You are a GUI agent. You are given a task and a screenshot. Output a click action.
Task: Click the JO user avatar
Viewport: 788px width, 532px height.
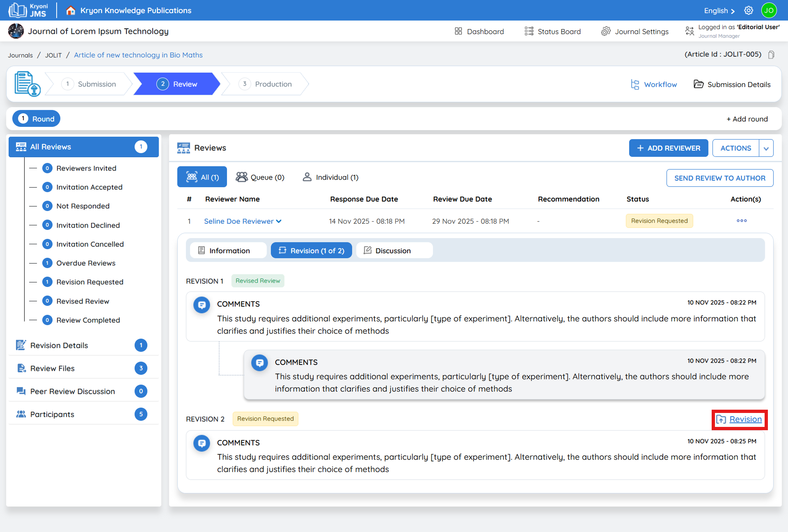(769, 11)
